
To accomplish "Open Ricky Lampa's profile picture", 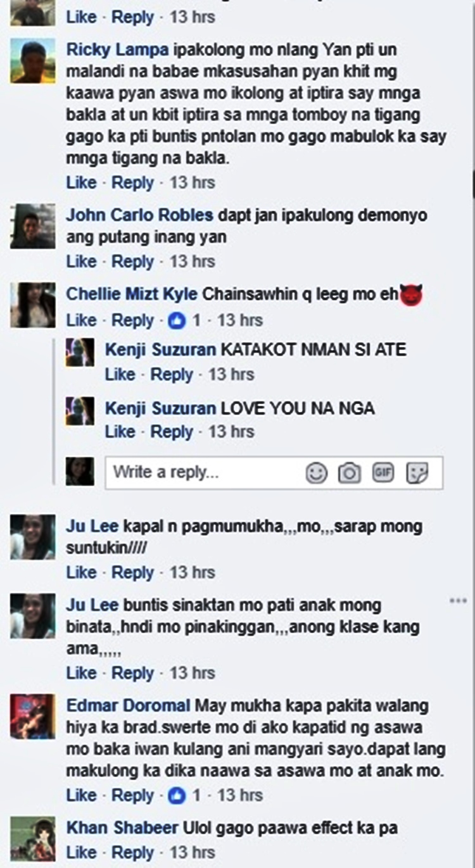I will [x=32, y=61].
